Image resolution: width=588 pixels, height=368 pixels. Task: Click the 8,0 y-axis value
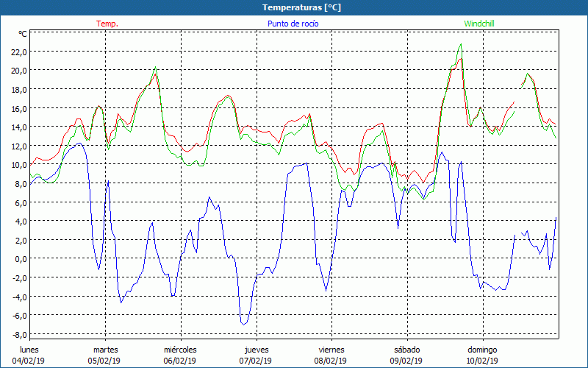(21, 183)
